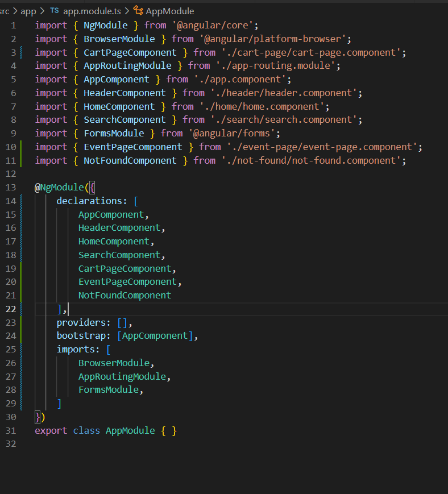The height and width of the screenshot is (494, 448).
Task: Click NotFoundComponent in declarations array
Action: pos(125,296)
